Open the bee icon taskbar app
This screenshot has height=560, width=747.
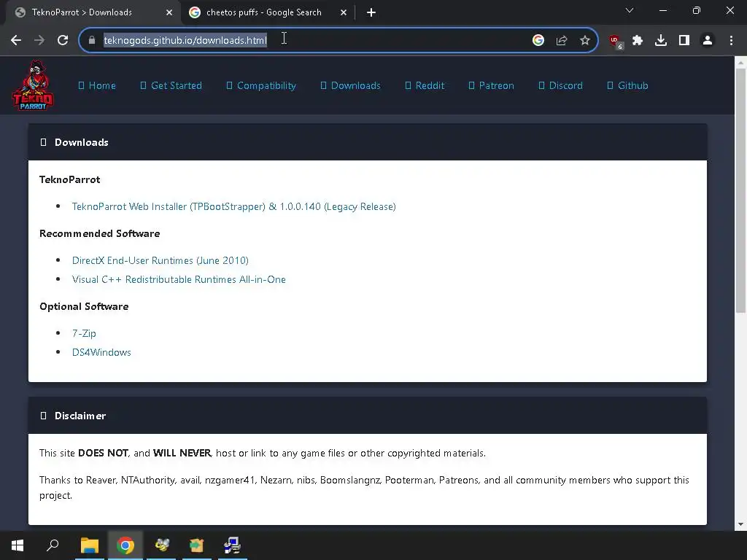point(161,545)
